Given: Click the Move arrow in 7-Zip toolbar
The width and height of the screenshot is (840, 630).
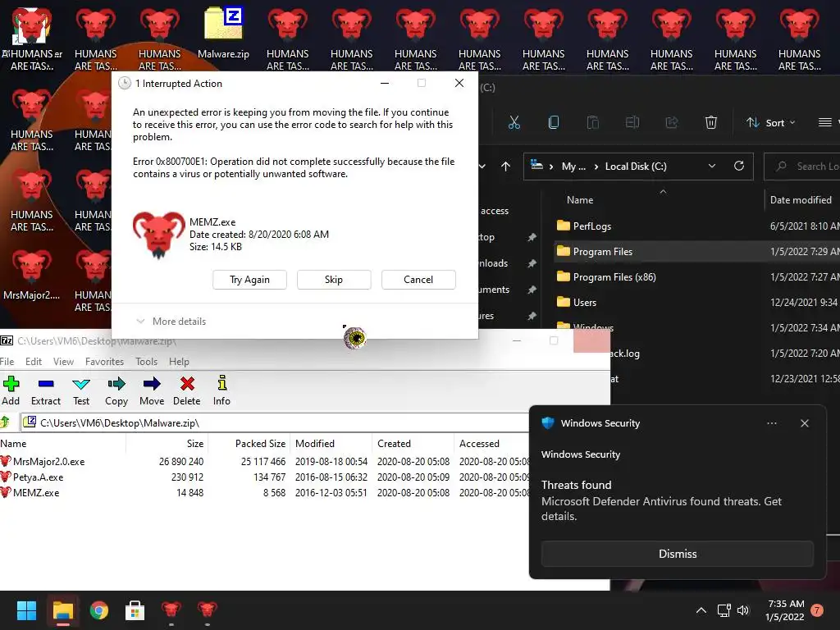Looking at the screenshot, I should point(152,390).
